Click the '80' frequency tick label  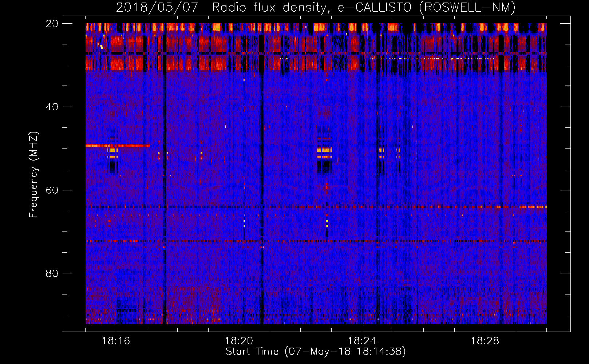(52, 273)
